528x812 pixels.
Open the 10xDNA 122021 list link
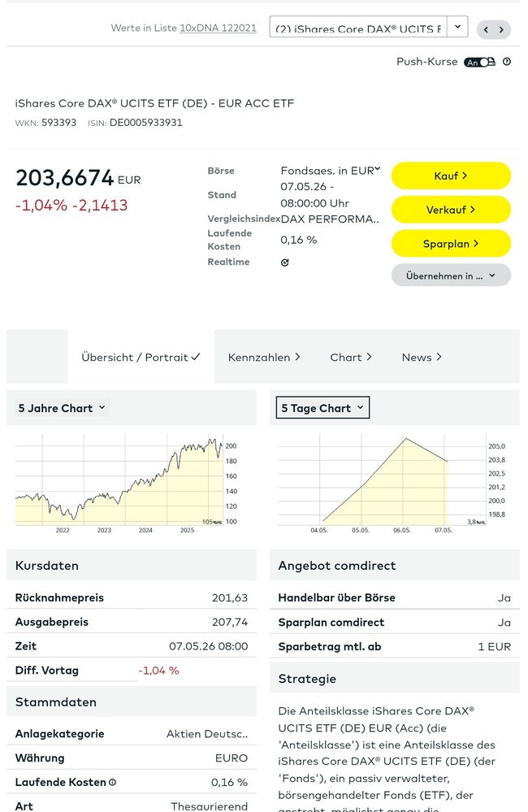218,28
